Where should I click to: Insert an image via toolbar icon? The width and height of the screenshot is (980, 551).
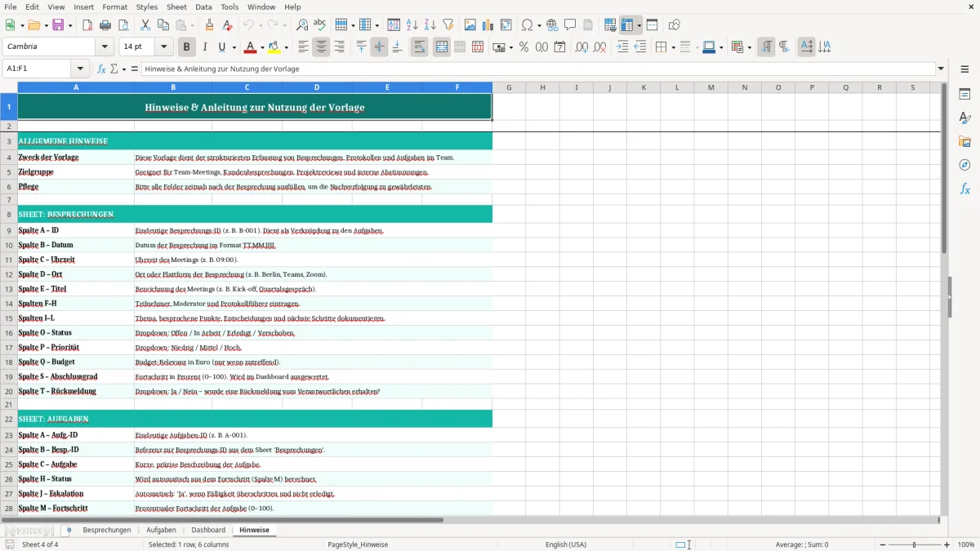point(470,25)
